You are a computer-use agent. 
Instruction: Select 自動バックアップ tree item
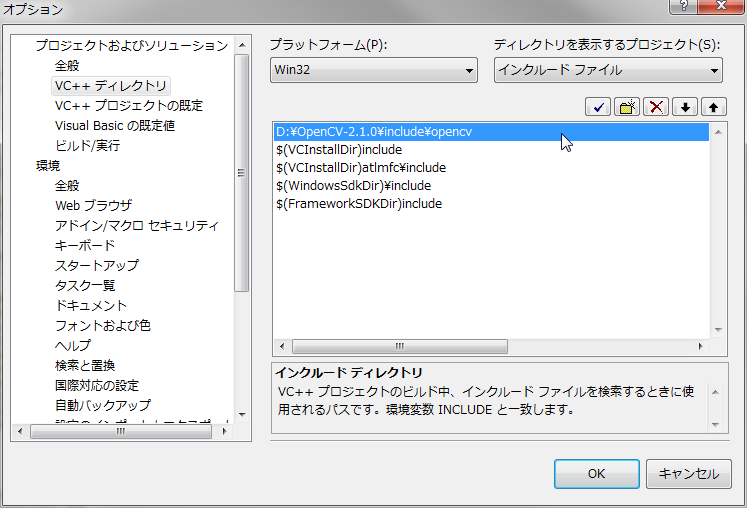click(x=103, y=406)
